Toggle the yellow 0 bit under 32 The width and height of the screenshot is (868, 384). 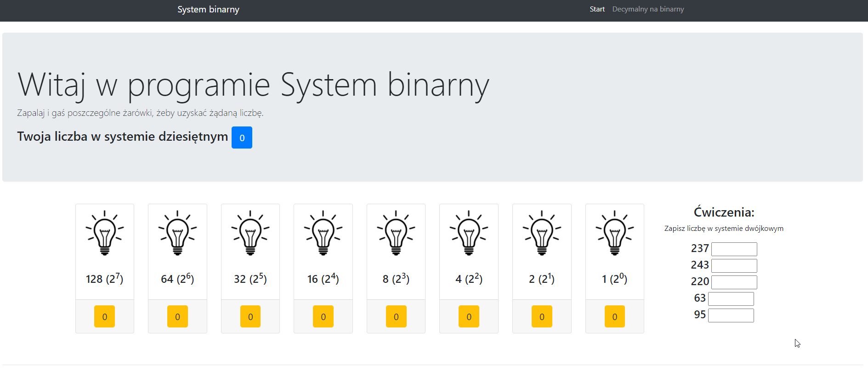click(x=250, y=316)
